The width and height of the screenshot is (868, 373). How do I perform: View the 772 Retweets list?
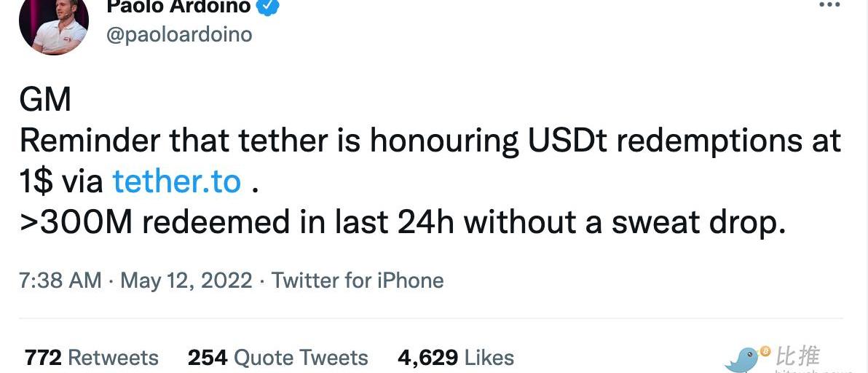point(91,358)
